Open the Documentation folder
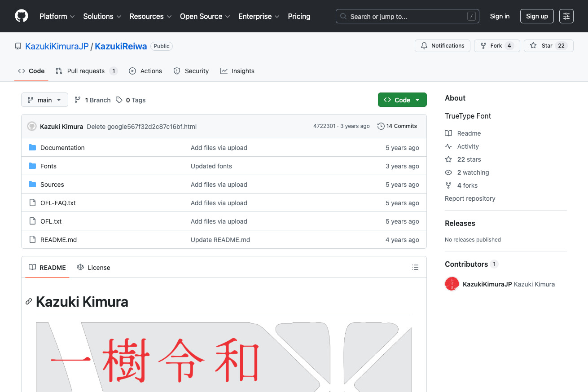 coord(62,148)
